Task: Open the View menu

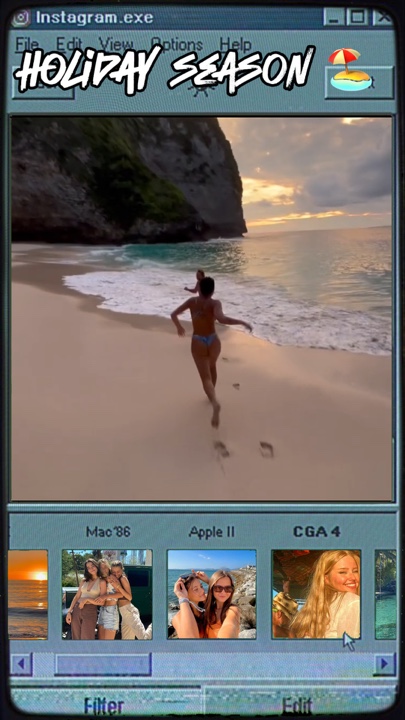Action: (x=116, y=45)
